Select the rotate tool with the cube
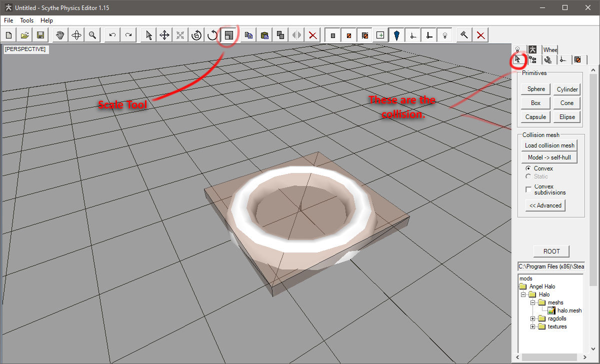Screen dimensions: 600x364 [196, 35]
